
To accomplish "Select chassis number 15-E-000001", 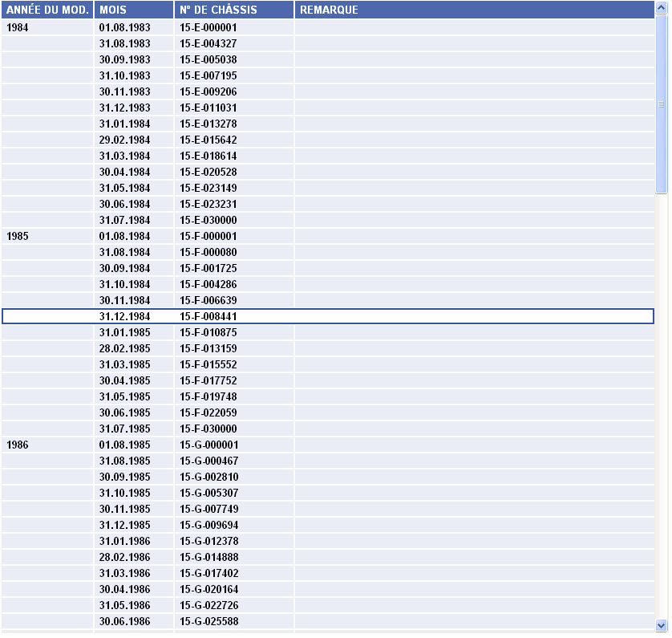I will tap(208, 27).
